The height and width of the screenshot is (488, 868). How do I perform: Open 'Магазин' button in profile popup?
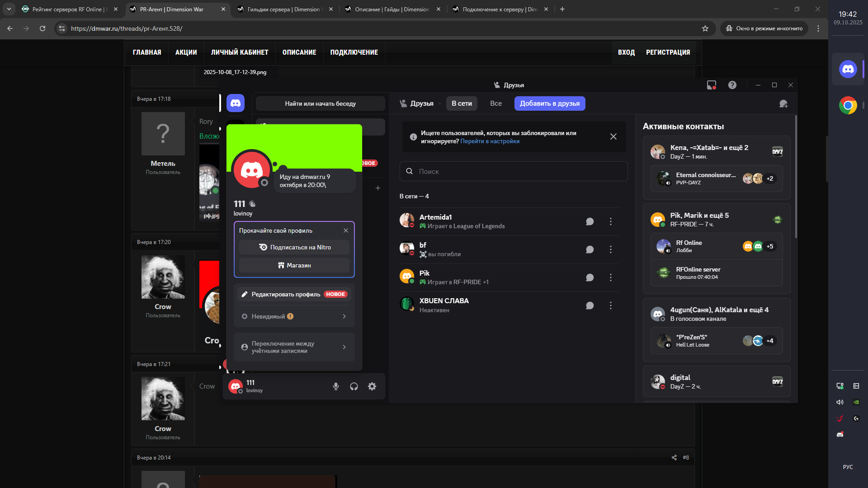(x=294, y=265)
